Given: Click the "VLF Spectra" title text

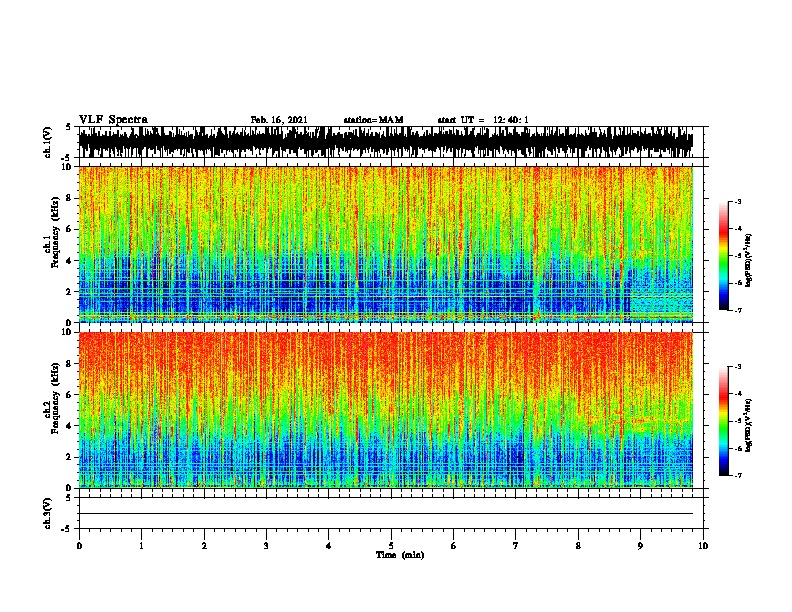Looking at the screenshot, I should [113, 120].
